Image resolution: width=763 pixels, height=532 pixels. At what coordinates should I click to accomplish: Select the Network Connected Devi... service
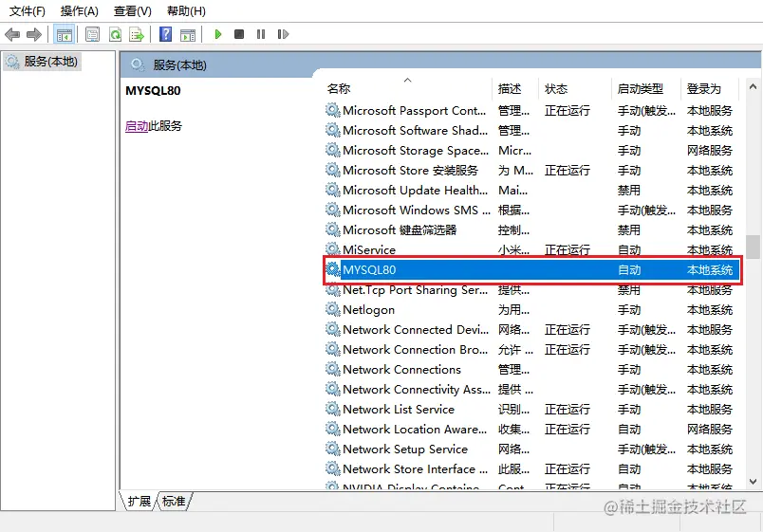531,330
